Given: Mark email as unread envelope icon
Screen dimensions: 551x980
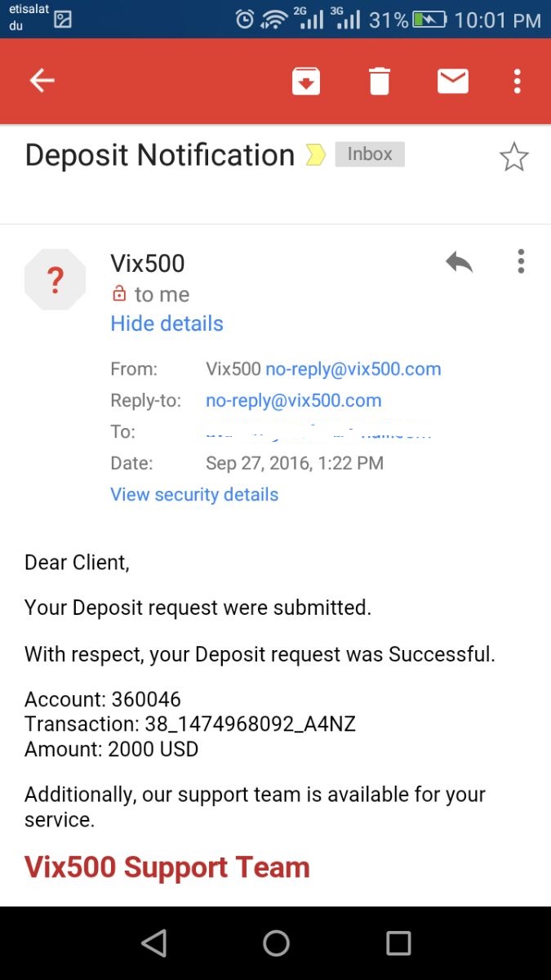Looking at the screenshot, I should pyautogui.click(x=453, y=81).
